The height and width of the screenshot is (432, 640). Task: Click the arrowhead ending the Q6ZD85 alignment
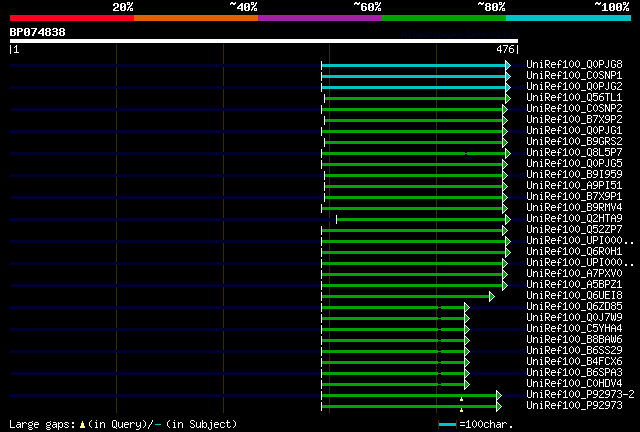467,307
